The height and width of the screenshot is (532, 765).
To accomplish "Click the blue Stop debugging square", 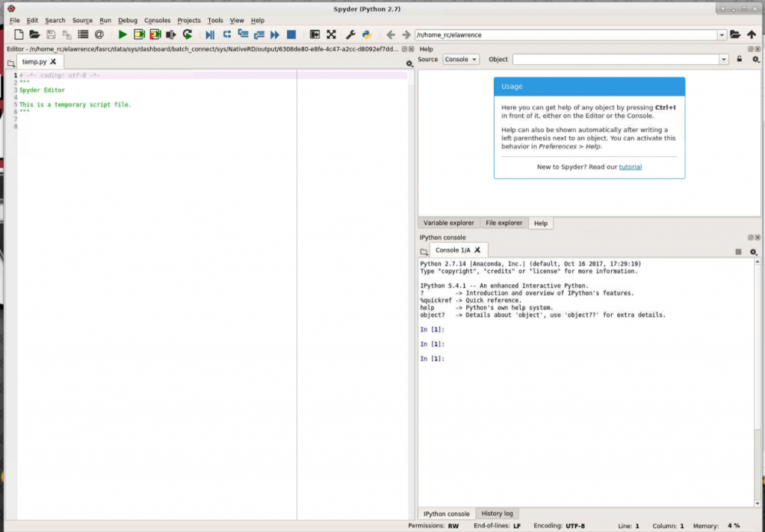I will click(291, 34).
